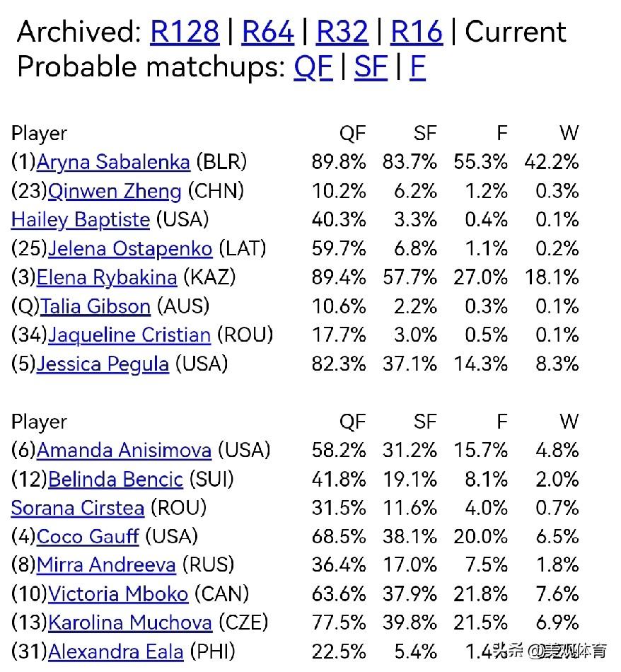The image size is (621, 672).
Task: Select the Jelena Ostapenko link
Action: point(130,248)
